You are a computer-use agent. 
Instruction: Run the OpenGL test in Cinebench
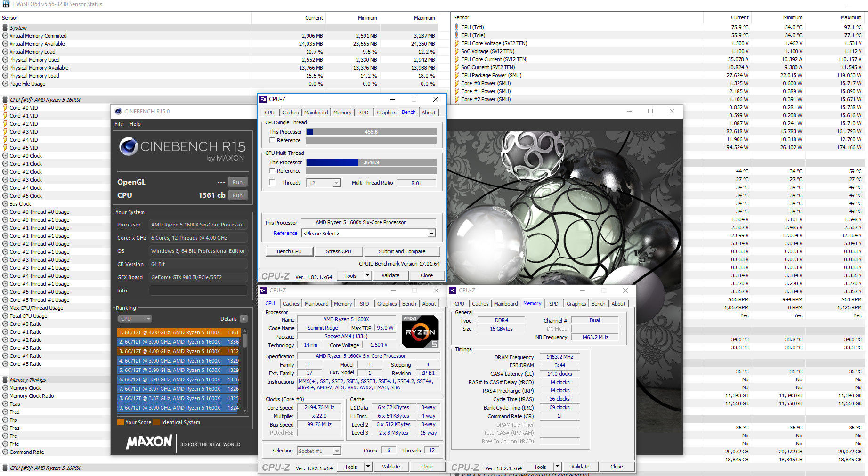tap(238, 182)
